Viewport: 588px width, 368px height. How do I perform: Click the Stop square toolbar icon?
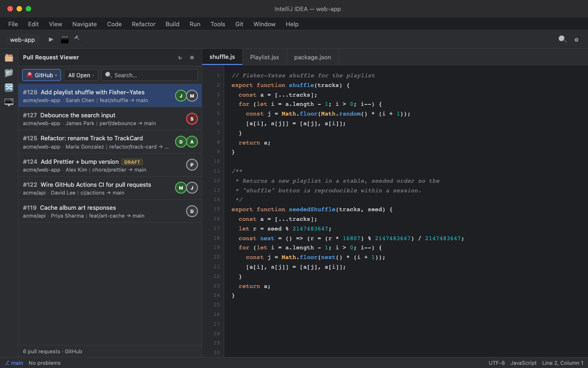(x=65, y=40)
